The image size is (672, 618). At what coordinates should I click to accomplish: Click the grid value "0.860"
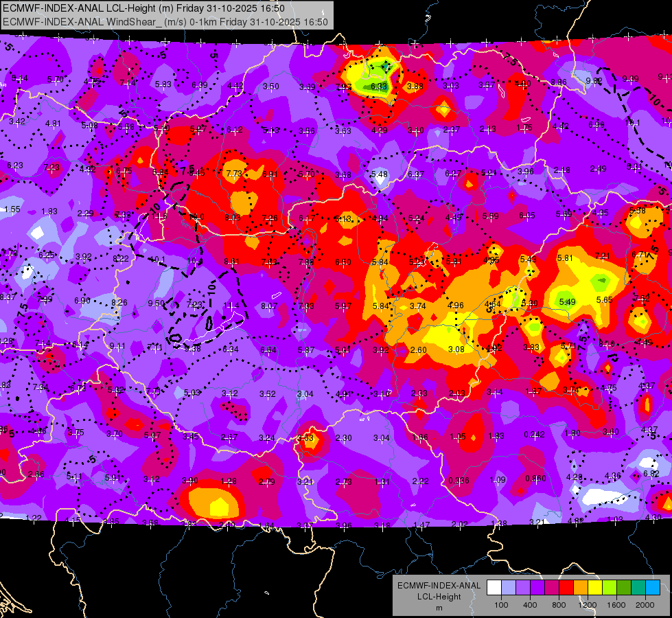click(535, 478)
